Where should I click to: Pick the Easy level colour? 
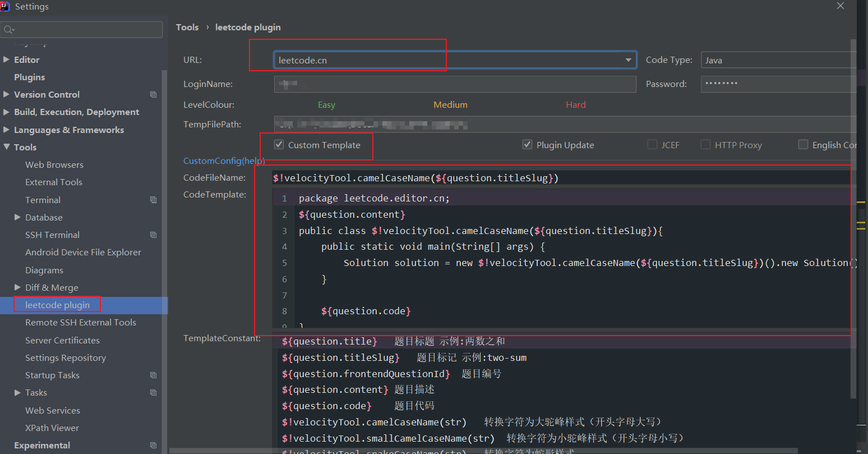click(x=326, y=104)
